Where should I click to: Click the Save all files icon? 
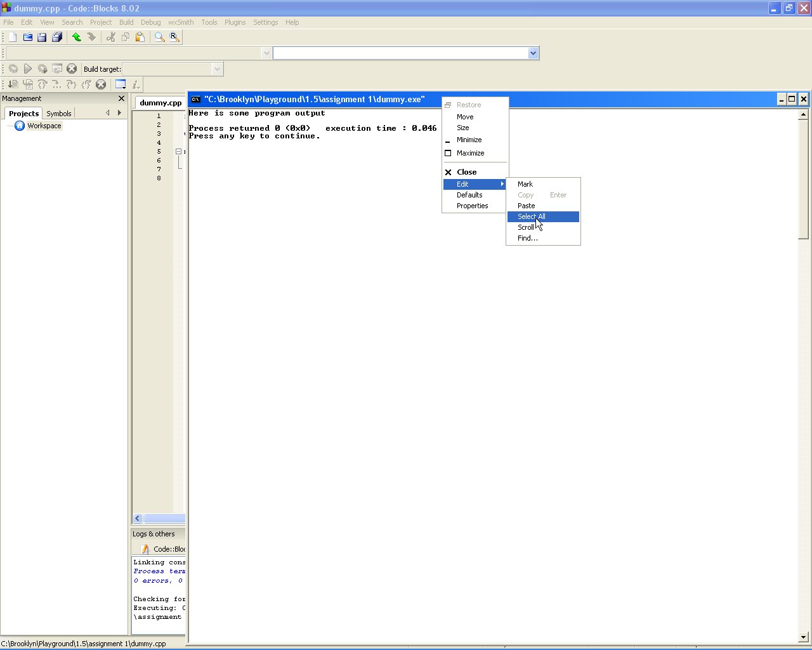(x=57, y=37)
